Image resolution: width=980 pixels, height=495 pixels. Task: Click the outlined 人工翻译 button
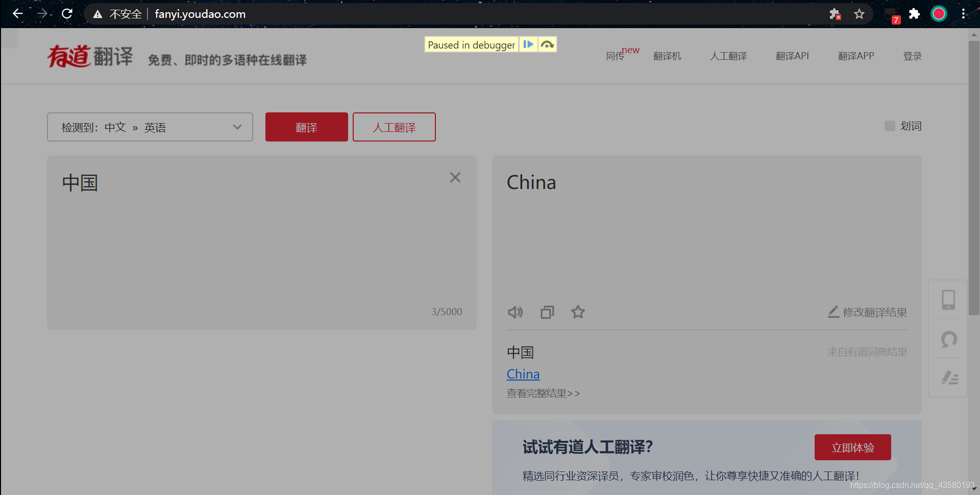[x=394, y=127]
